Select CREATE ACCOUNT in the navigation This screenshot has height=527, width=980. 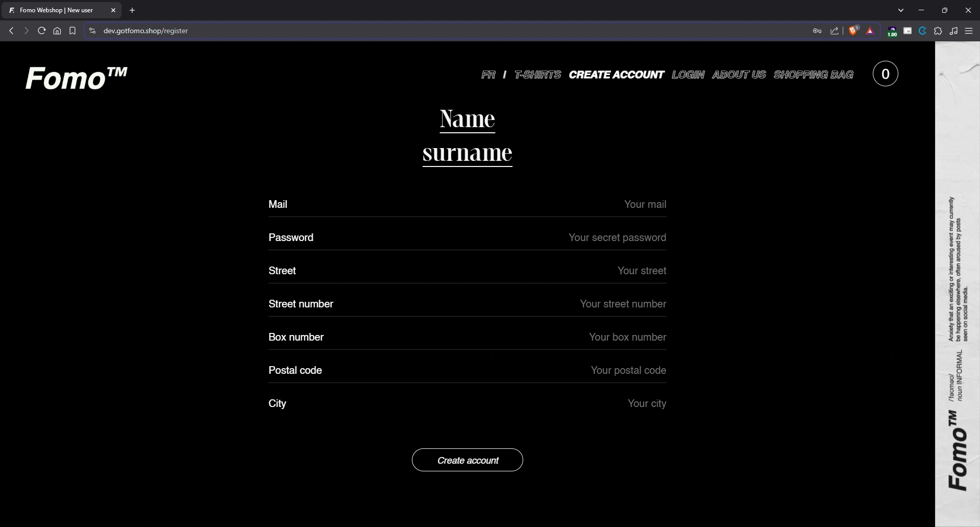[x=617, y=75]
